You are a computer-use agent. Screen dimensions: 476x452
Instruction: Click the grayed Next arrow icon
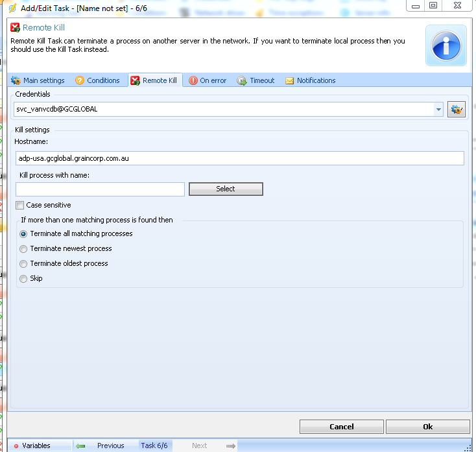click(x=230, y=446)
